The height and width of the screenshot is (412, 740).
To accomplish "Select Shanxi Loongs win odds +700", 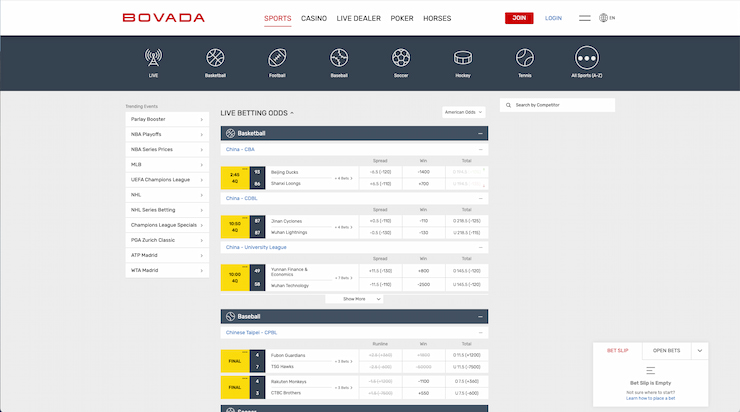I will pos(423,184).
